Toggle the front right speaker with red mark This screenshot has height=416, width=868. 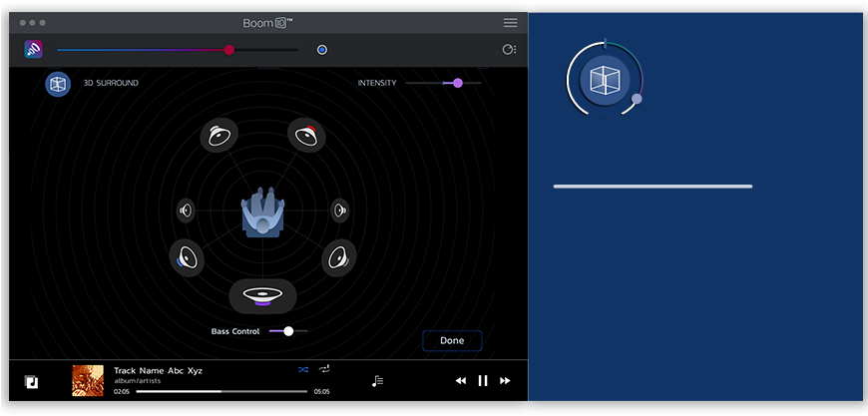pos(306,135)
